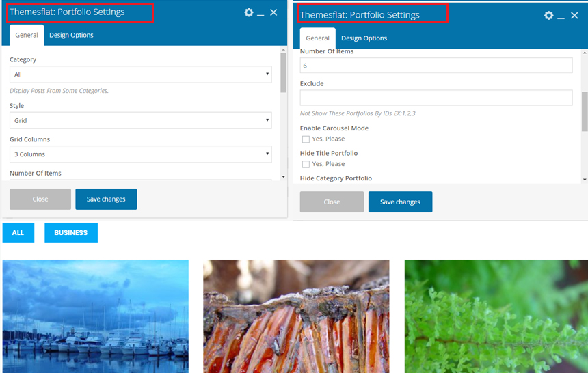Viewport: 588px width, 373px height.
Task: Filter portfolio by ALL
Action: click(18, 232)
